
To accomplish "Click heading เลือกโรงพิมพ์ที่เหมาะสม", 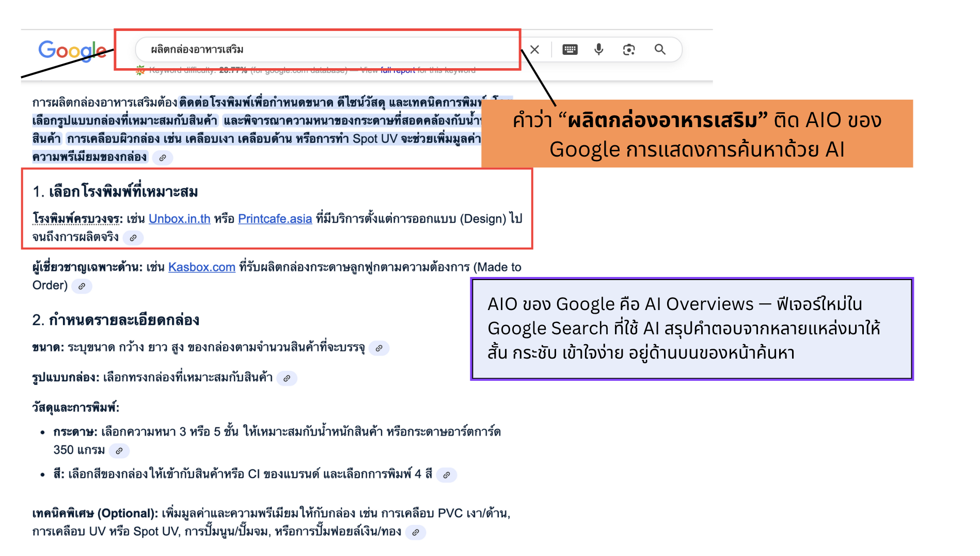I will [123, 192].
